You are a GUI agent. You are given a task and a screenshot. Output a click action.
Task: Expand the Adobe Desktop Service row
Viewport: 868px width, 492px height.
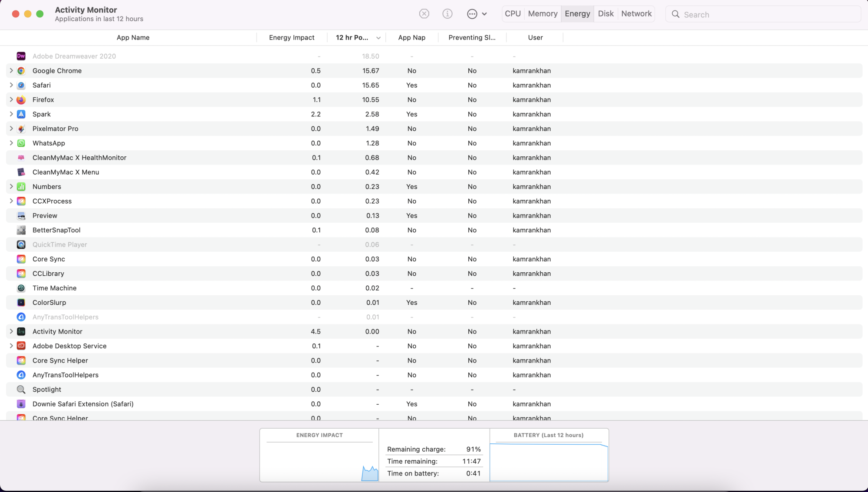tap(11, 346)
